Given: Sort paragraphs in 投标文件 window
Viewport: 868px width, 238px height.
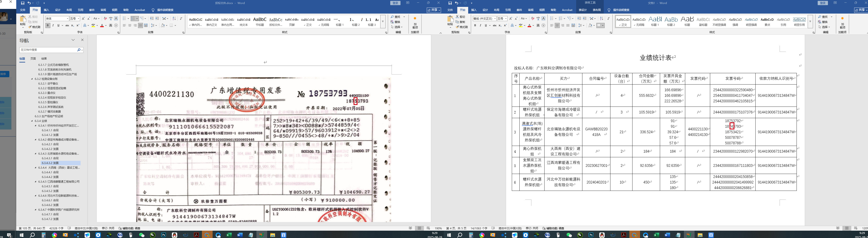Looking at the screenshot, I should pos(174,18).
